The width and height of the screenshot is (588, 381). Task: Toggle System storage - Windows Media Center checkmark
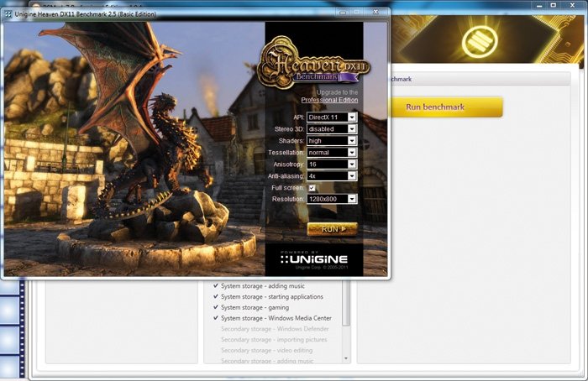coord(216,318)
